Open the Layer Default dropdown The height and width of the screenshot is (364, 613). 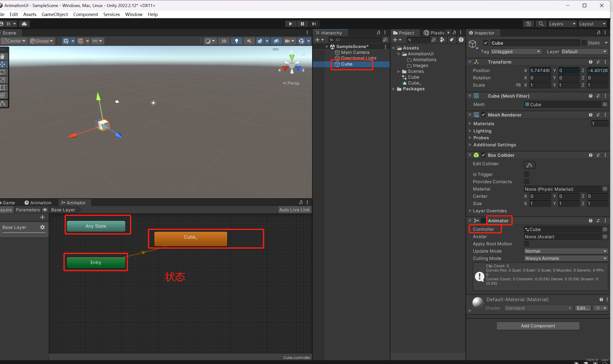pyautogui.click(x=584, y=51)
